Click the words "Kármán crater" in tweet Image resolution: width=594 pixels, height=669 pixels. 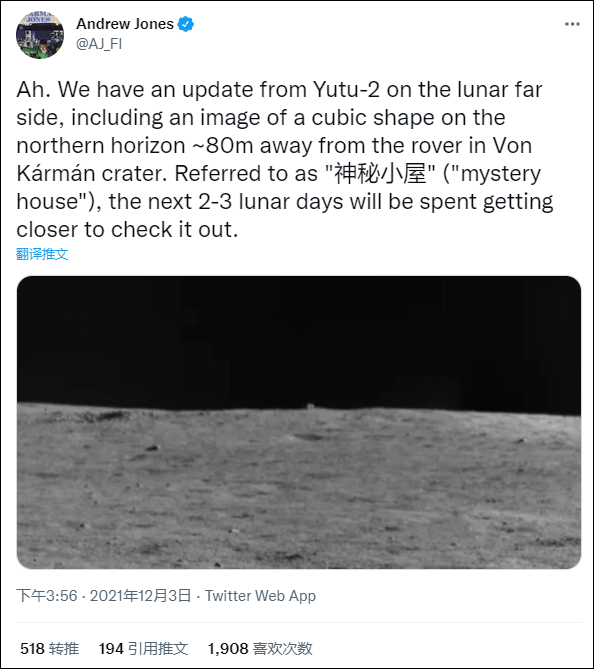point(92,173)
